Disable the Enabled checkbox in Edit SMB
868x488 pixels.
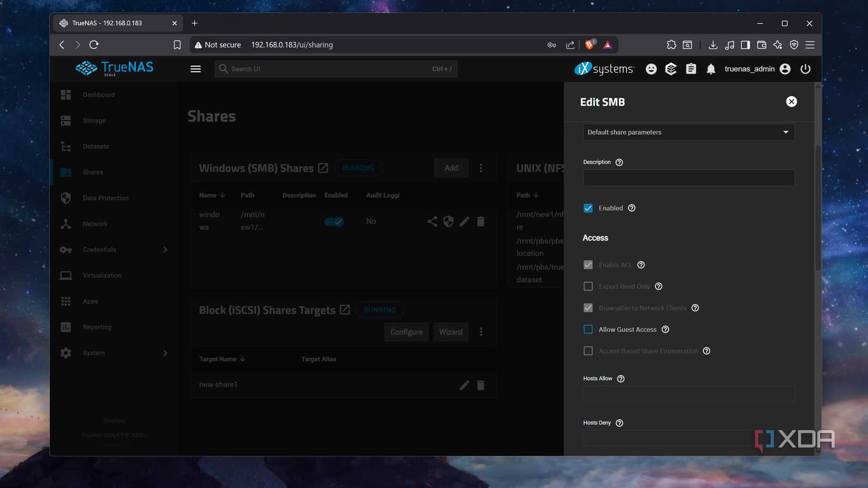point(588,208)
